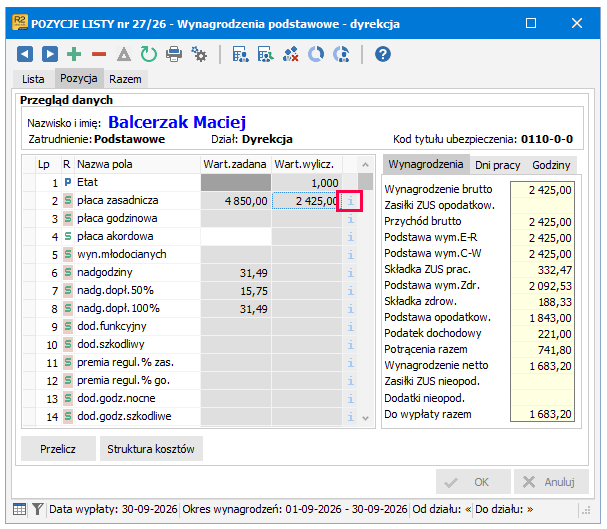This screenshot has width=607, height=529.
Task: Open Struktura kosztów
Action: click(151, 449)
